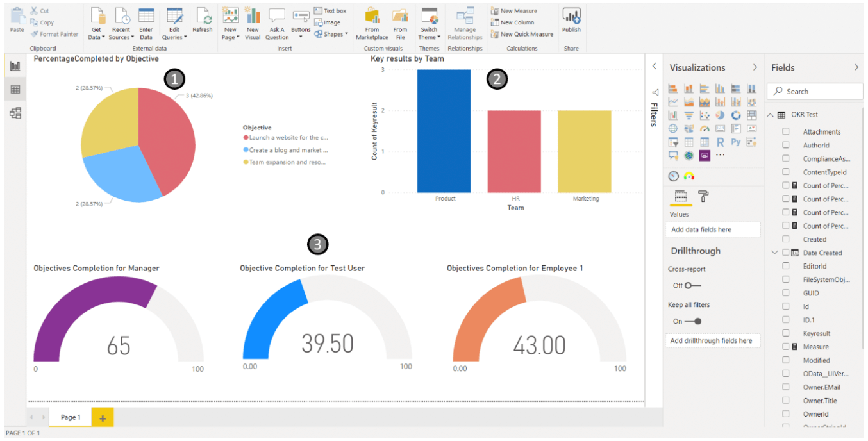The width and height of the screenshot is (868, 441).
Task: Click Add data fields here box
Action: coord(713,229)
